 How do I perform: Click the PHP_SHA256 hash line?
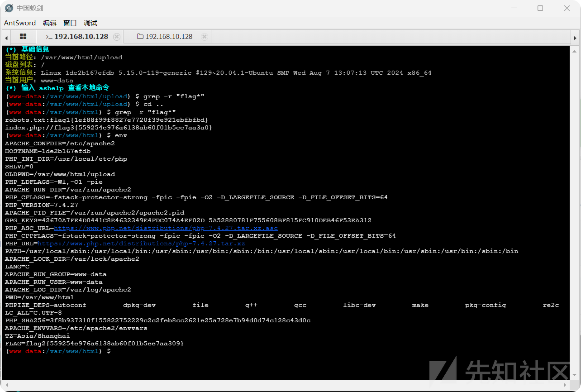click(x=157, y=320)
